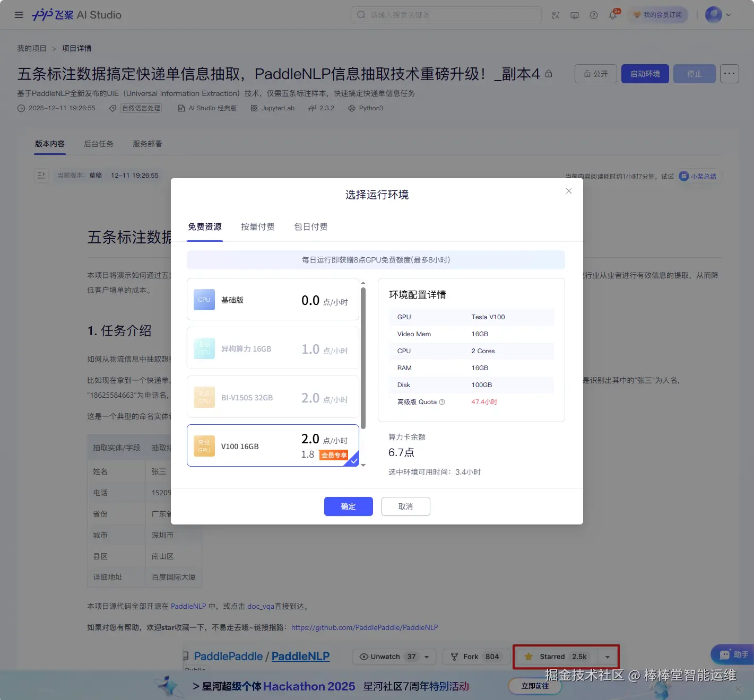
Task: Open the github.com/PaddlePaddle/PaddleNLP URL
Action: tap(365, 627)
